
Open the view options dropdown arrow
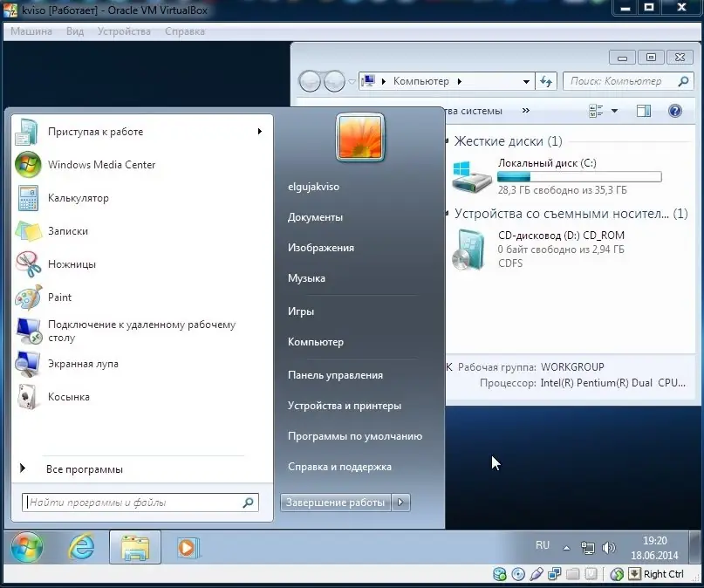pos(615,111)
